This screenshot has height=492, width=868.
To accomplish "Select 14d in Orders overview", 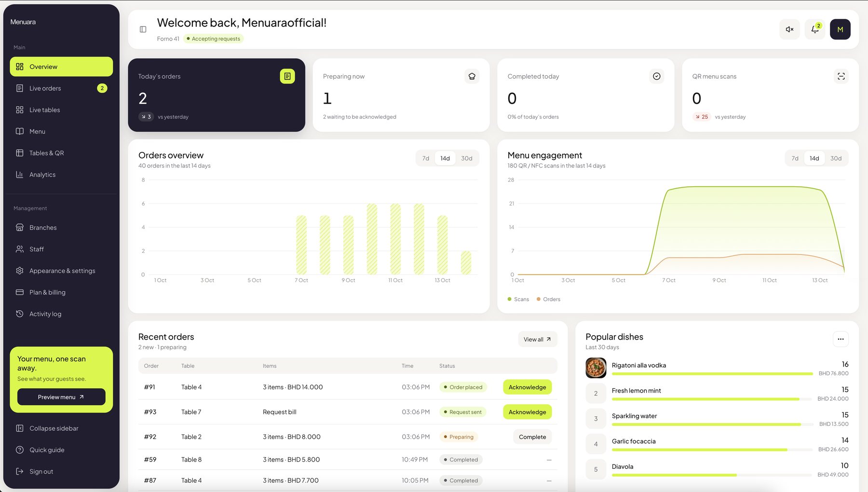I will point(445,158).
